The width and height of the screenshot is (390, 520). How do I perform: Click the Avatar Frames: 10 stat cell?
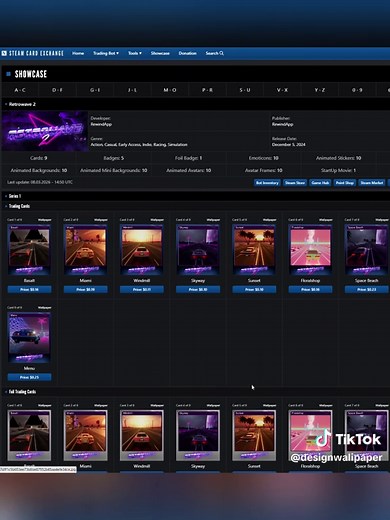coord(264,170)
